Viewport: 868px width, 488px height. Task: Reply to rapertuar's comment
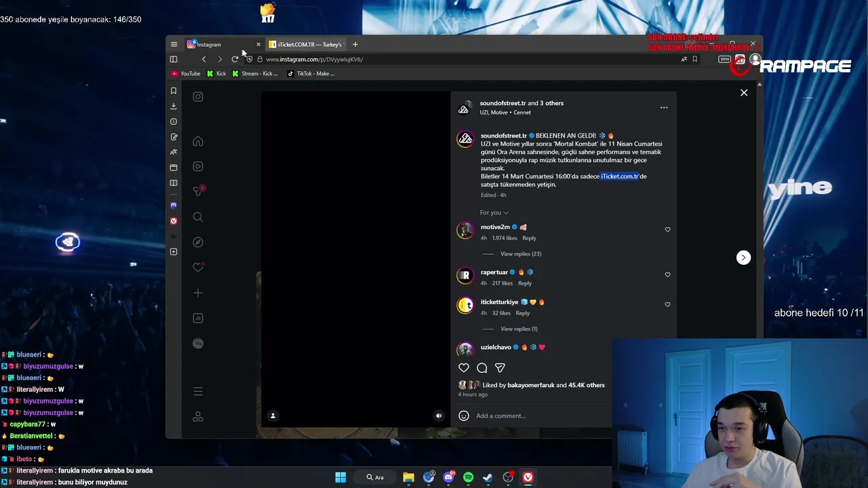(x=525, y=283)
